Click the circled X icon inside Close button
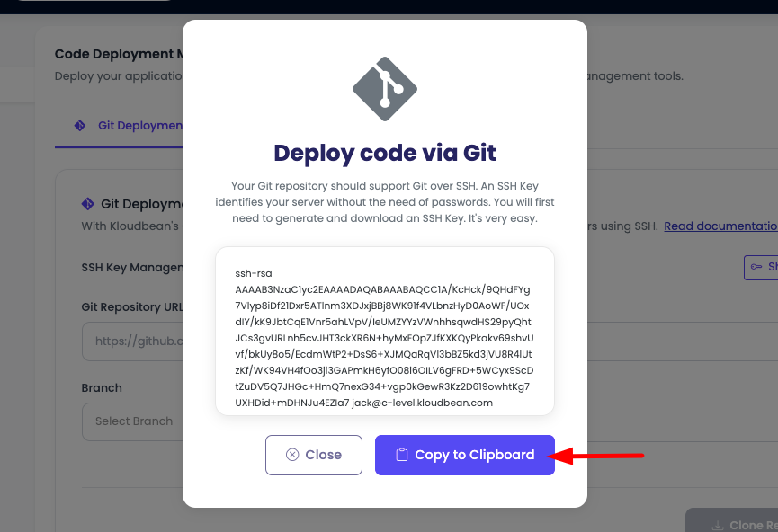 pos(292,455)
